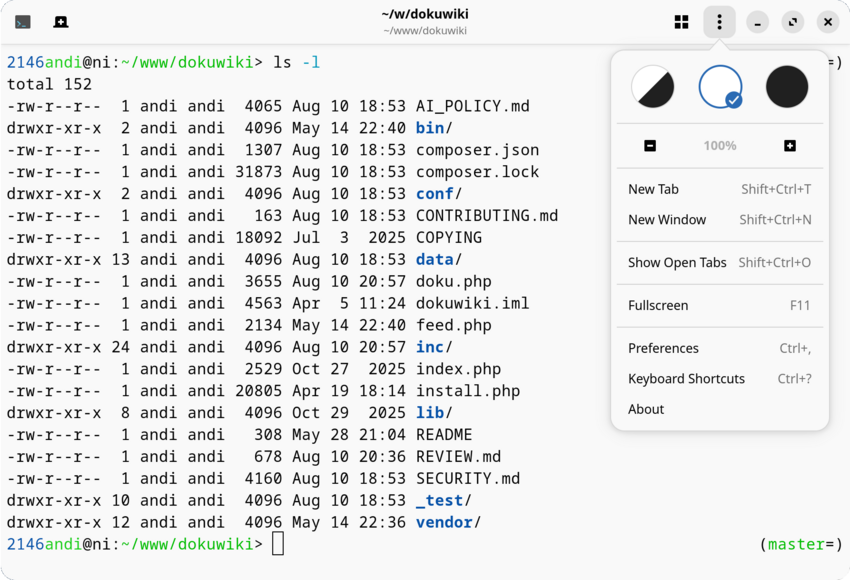Click the feed.php file name
850x580 pixels.
tap(454, 325)
